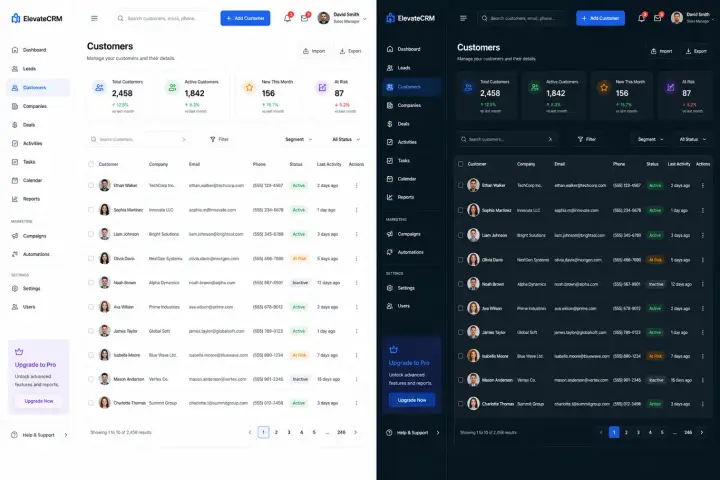Check Liam Johnson row checkbox in light theme
This screenshot has width=720, height=480.
click(x=91, y=234)
